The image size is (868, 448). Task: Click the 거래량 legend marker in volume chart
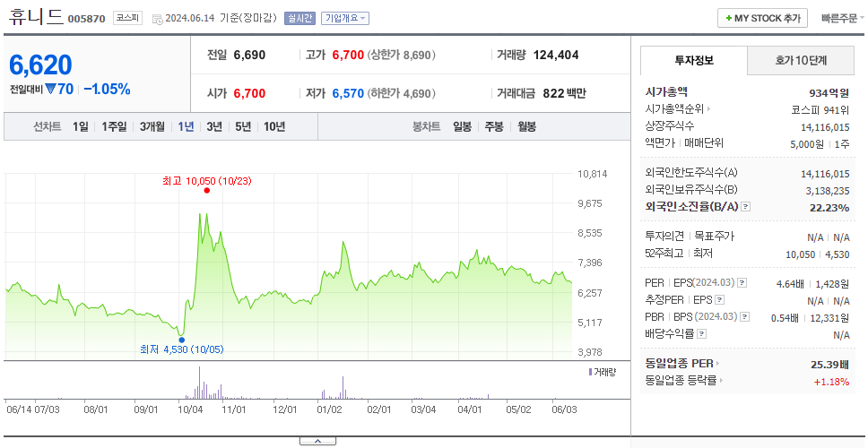point(590,372)
